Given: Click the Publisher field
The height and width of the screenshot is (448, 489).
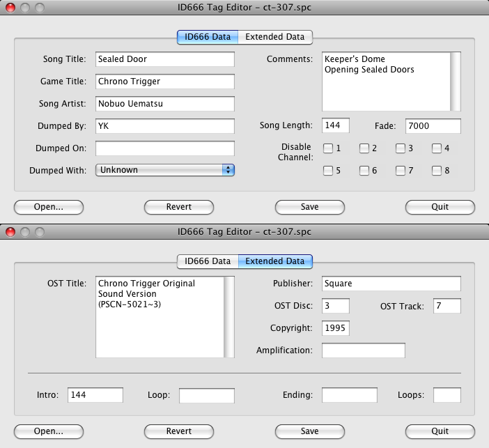Looking at the screenshot, I should pyautogui.click(x=391, y=284).
